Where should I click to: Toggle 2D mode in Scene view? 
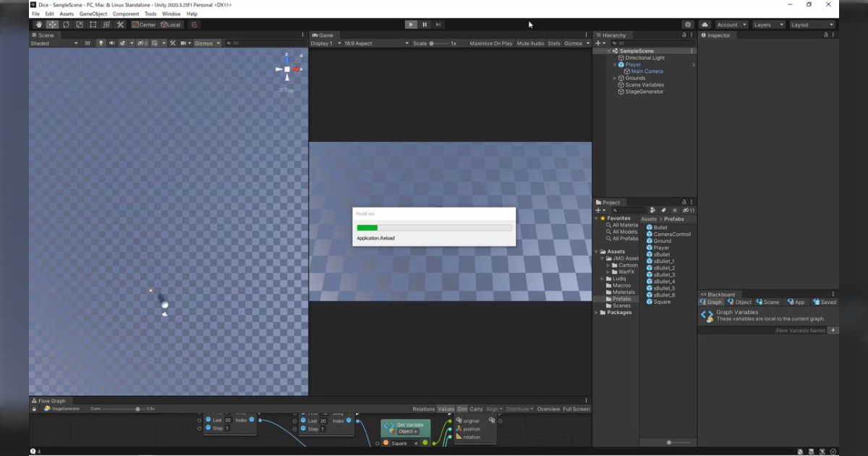click(x=88, y=43)
